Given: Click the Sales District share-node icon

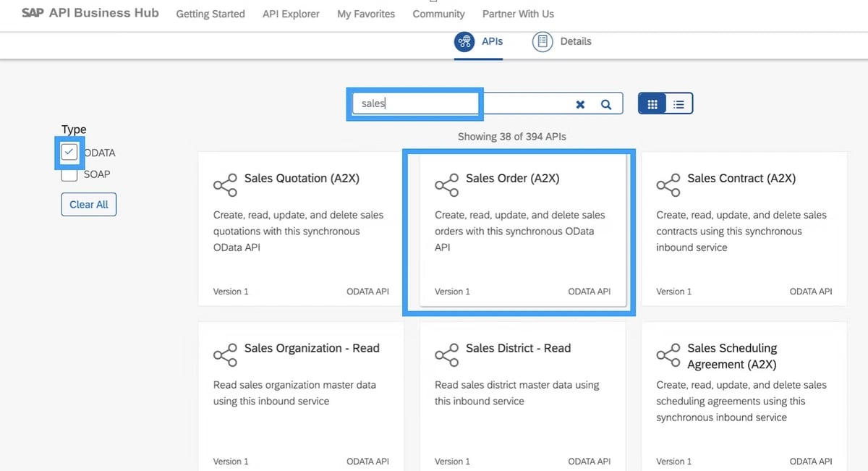Looking at the screenshot, I should (446, 355).
